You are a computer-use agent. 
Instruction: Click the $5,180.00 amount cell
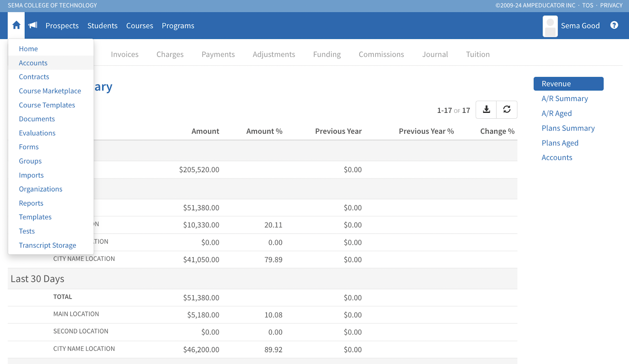[x=203, y=315]
